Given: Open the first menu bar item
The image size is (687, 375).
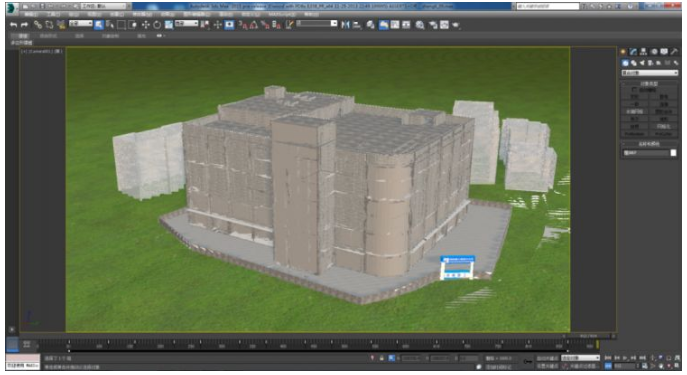Looking at the screenshot, I should click(x=31, y=14).
